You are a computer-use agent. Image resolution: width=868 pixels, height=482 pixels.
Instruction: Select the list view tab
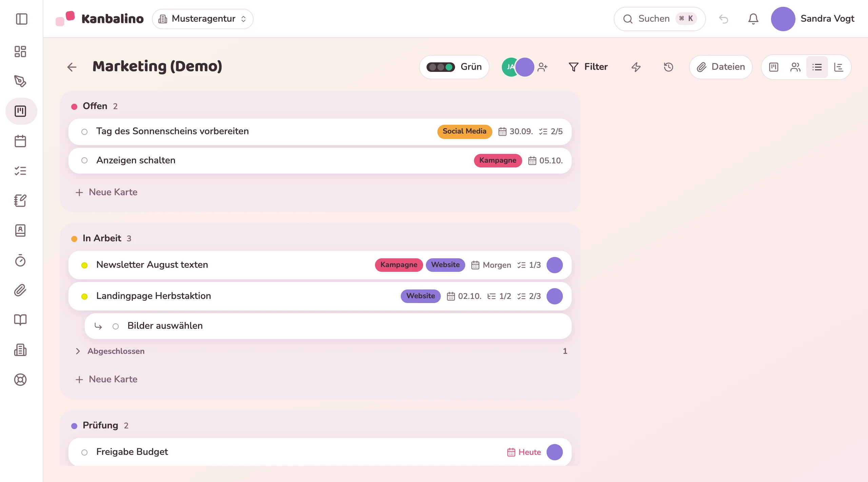click(817, 67)
